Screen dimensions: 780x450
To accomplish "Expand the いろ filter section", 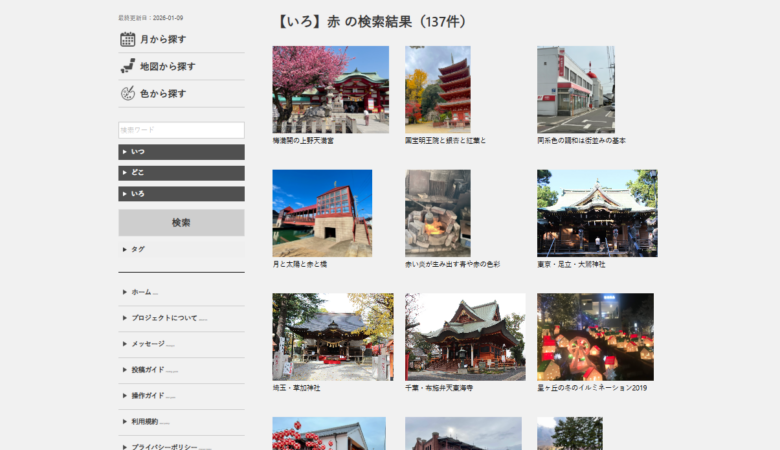I will pyautogui.click(x=181, y=194).
